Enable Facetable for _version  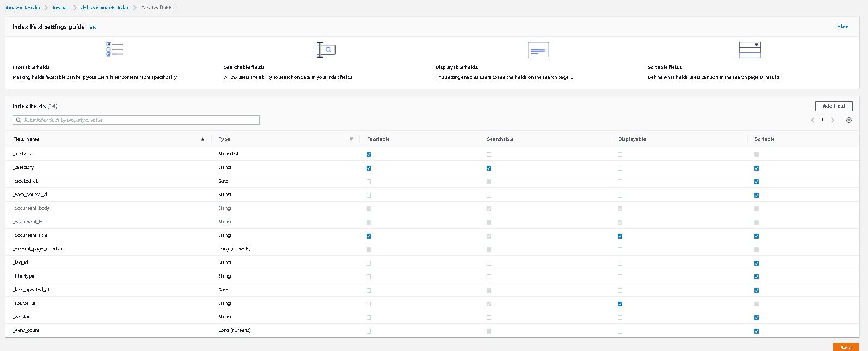point(369,317)
